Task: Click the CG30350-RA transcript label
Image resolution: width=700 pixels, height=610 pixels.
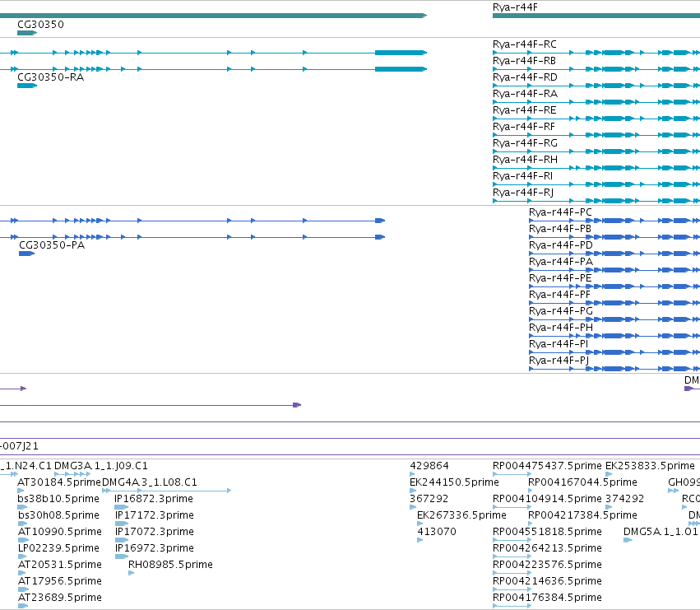Action: point(50,77)
